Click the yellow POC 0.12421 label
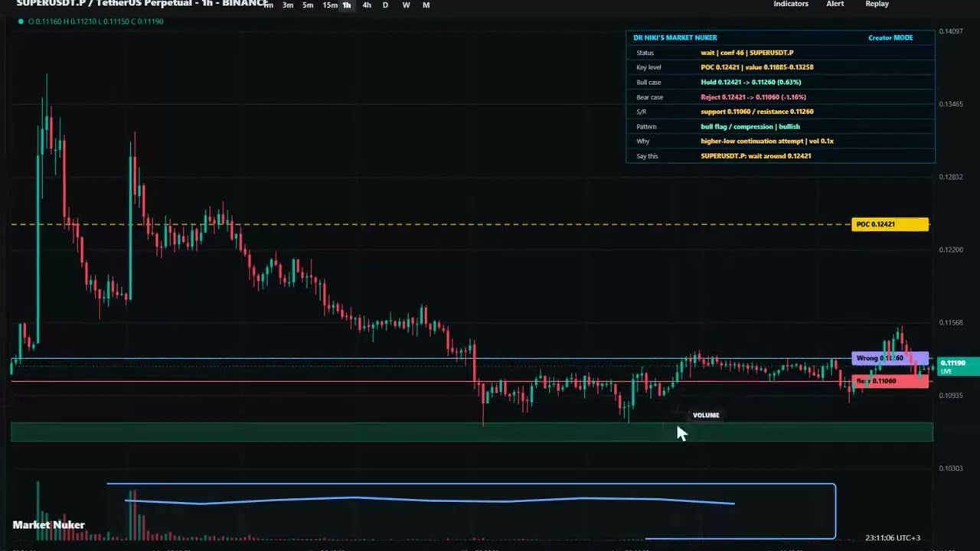Viewport: 980px width, 551px height. point(890,224)
